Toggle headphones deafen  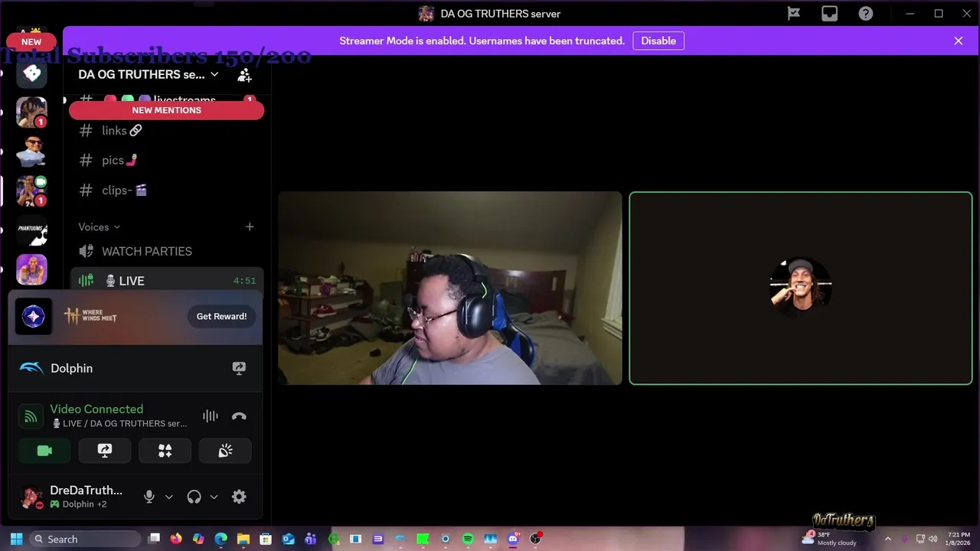[194, 497]
